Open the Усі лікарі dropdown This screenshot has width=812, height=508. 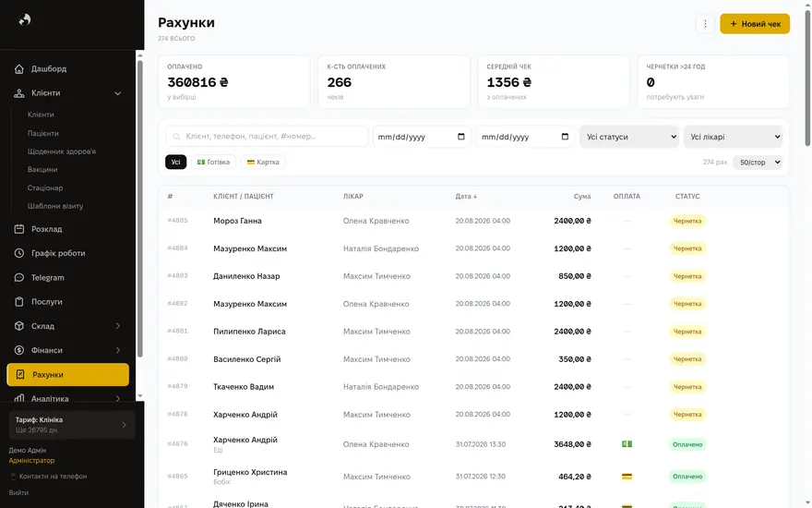point(733,137)
